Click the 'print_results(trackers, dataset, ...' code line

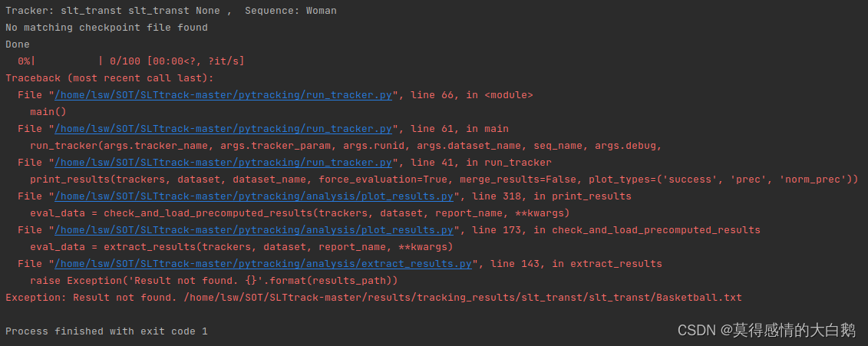(x=444, y=180)
